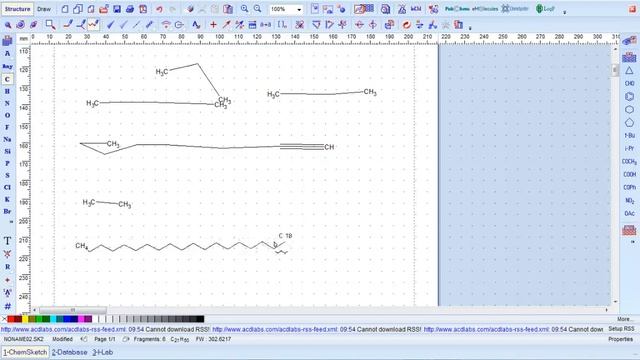Select the R-group (R) tool
This screenshot has height=360, width=640.
(x=7, y=267)
